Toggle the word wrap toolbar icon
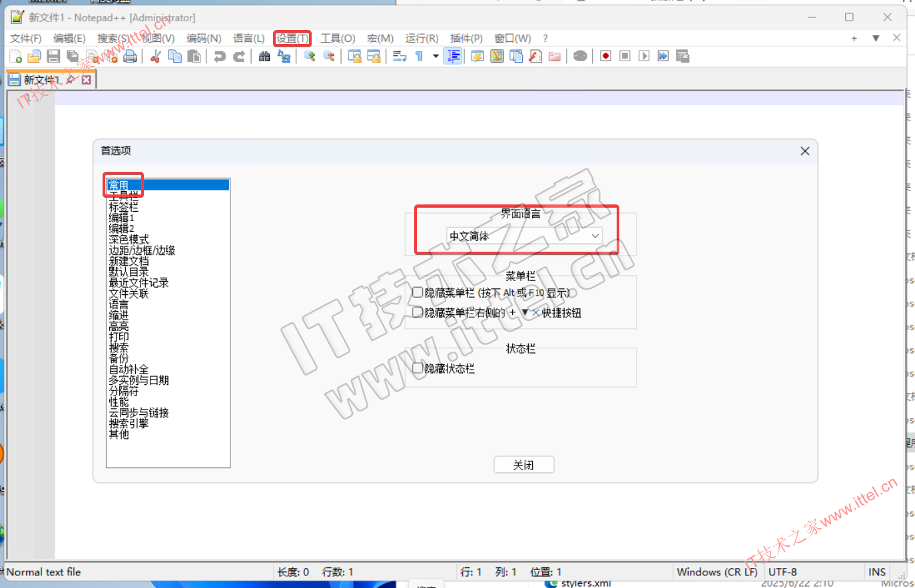This screenshot has width=915, height=588. pyautogui.click(x=399, y=57)
